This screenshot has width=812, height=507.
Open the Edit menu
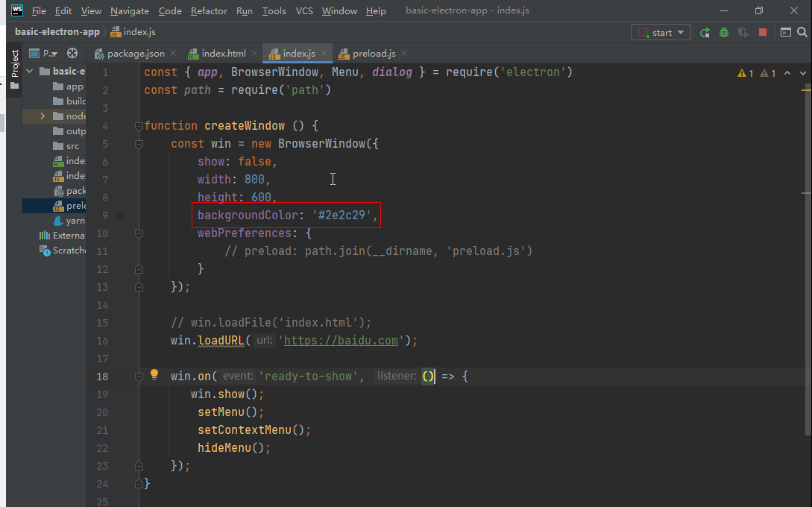[63, 11]
